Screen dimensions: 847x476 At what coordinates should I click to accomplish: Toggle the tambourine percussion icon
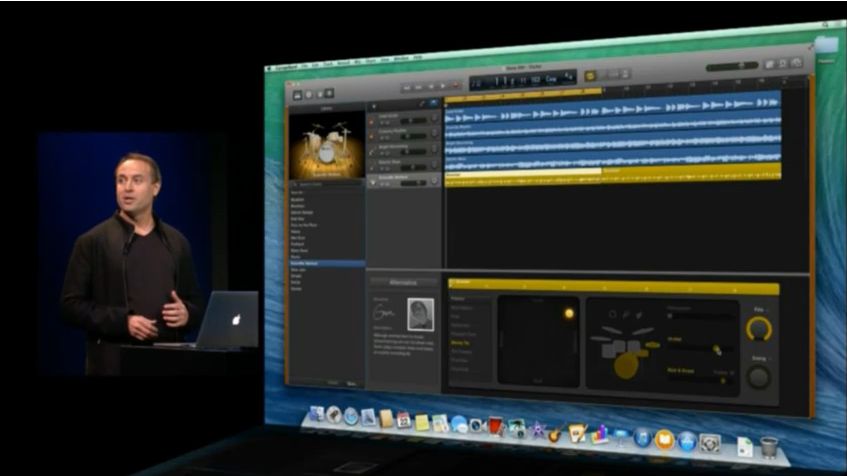tap(612, 314)
